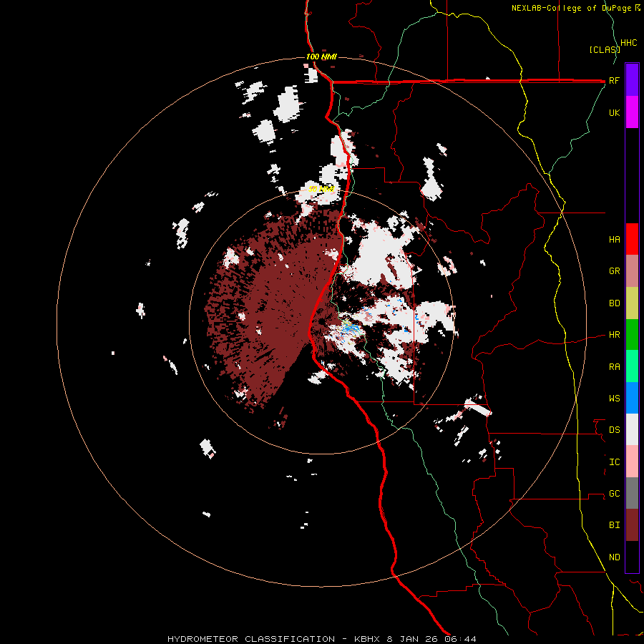Click the UK label in the legend
Image resolution: width=644 pixels, height=644 pixels.
(x=615, y=113)
